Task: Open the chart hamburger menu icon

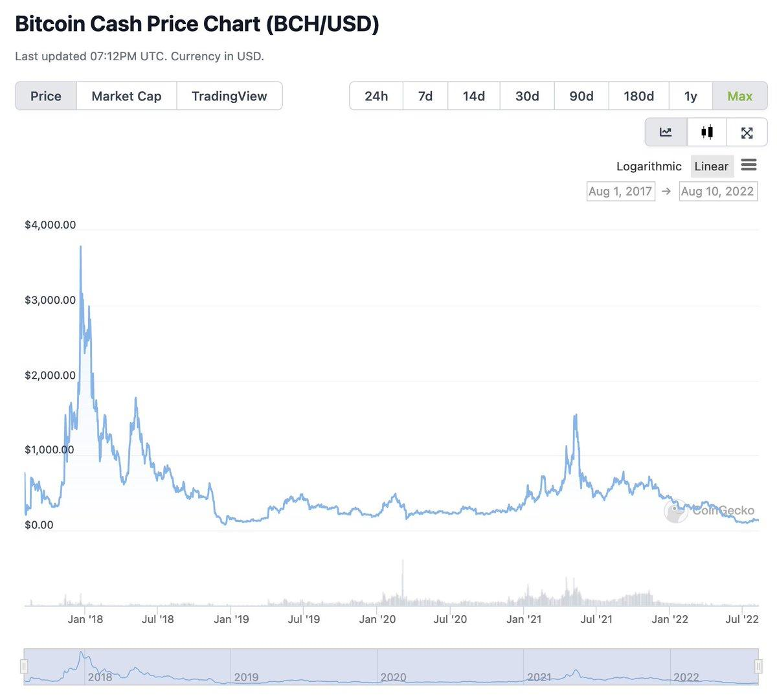Action: [x=749, y=165]
